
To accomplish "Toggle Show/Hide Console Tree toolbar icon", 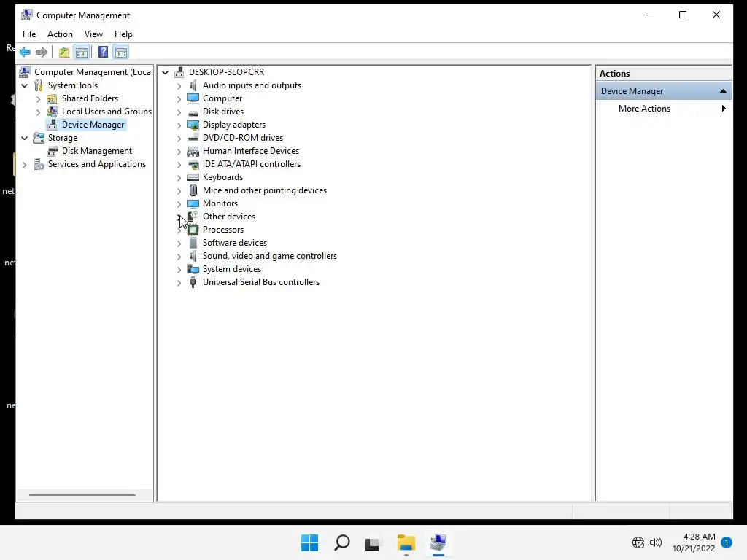I will [x=82, y=52].
